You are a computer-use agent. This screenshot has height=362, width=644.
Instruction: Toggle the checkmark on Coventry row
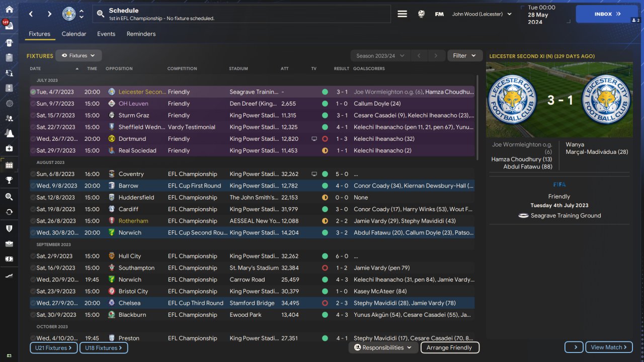point(33,174)
